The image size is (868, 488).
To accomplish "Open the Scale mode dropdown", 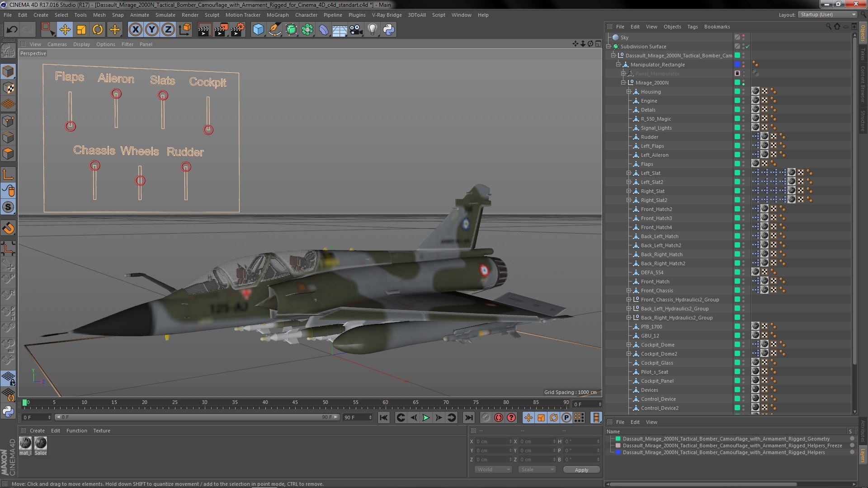I will (x=537, y=469).
